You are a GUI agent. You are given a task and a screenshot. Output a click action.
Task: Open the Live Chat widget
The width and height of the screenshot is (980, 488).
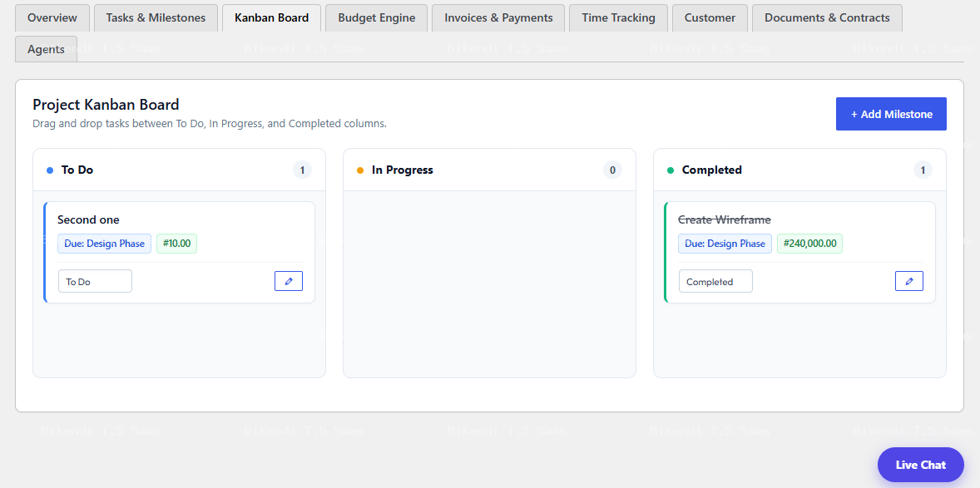[x=921, y=465]
